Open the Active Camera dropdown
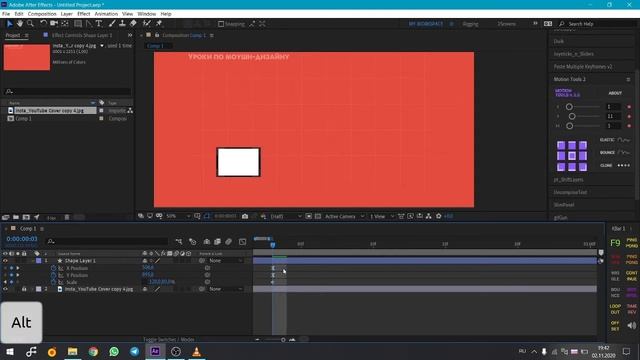Image resolution: width=640 pixels, height=360 pixels. point(344,216)
